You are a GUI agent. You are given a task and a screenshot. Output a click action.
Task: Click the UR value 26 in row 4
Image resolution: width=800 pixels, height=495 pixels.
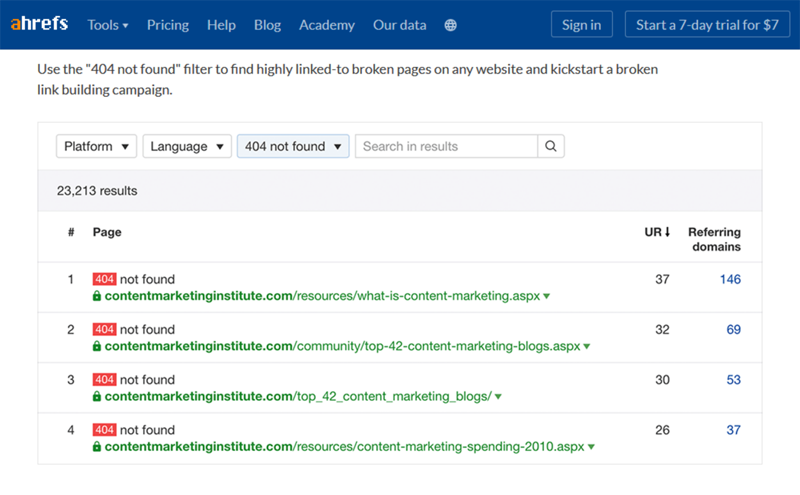(x=662, y=430)
